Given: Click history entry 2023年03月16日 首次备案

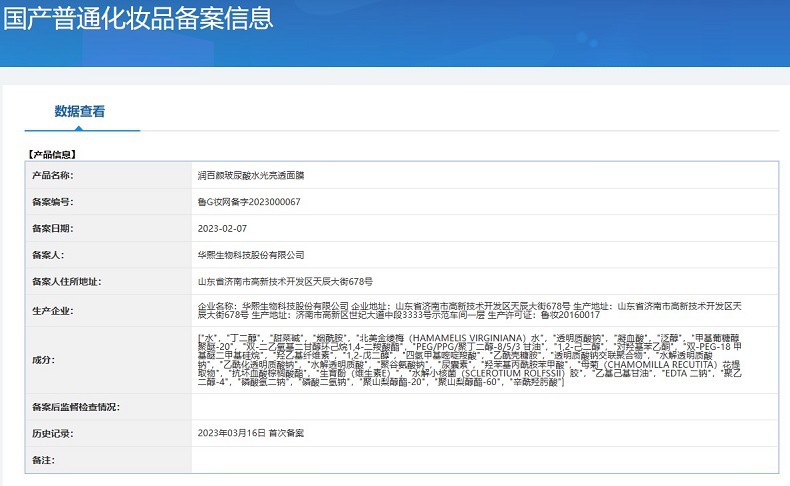Looking at the screenshot, I should pyautogui.click(x=252, y=433).
